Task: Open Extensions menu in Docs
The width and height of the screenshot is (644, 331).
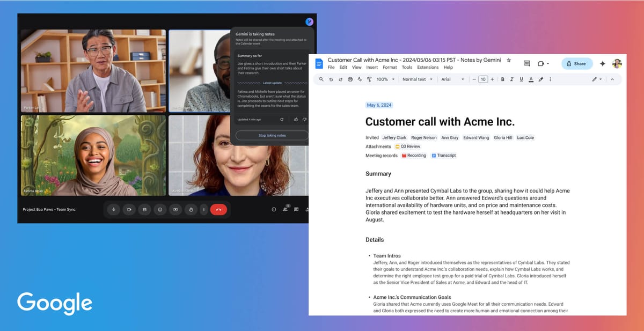Action: [x=428, y=68]
